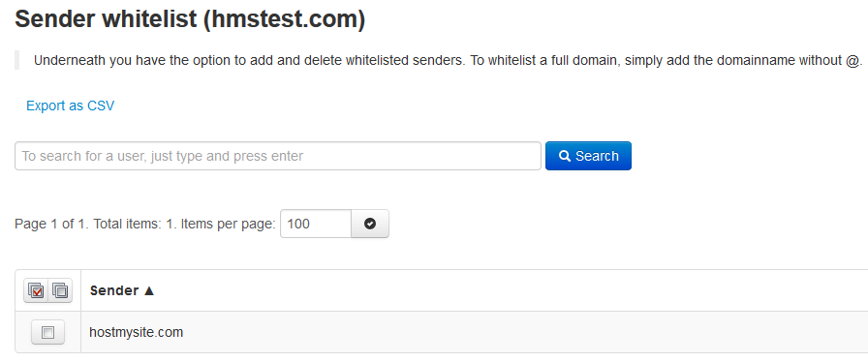Click the 'Search' label on blue button
The height and width of the screenshot is (362, 868).
(x=598, y=156)
